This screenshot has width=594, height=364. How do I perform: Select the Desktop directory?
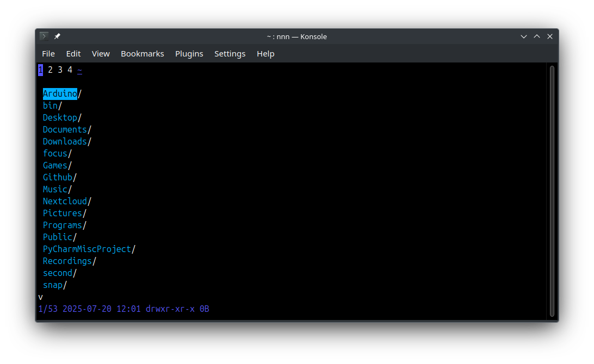pos(62,118)
